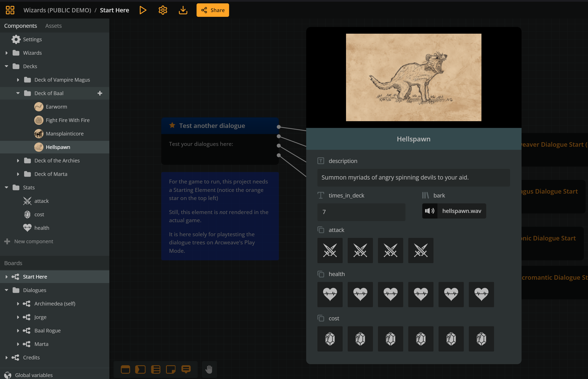
Task: Toggle the fourth attack stat icon
Action: [x=421, y=251]
